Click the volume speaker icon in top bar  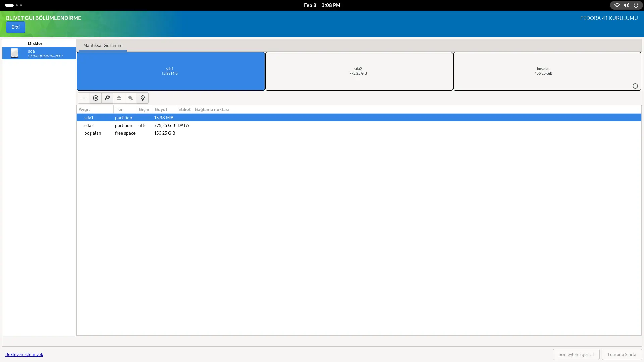click(x=626, y=5)
